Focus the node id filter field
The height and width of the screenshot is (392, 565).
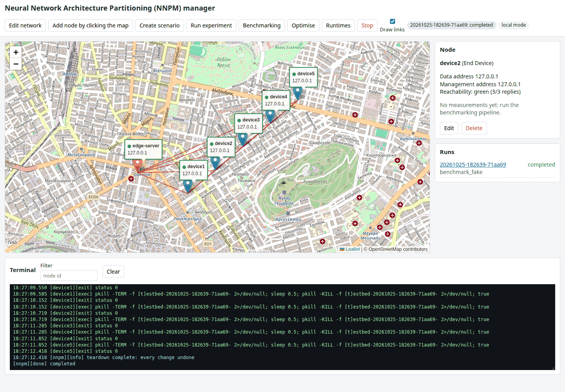click(x=69, y=276)
